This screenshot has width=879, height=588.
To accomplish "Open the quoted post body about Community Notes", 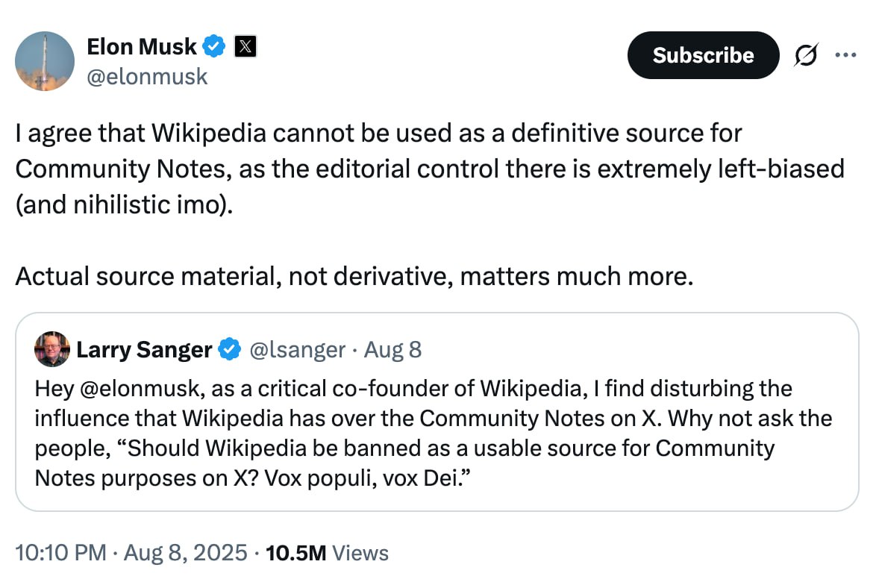I will click(x=434, y=434).
